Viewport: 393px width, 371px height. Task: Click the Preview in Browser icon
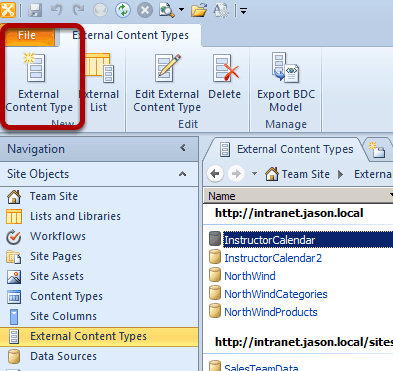point(166,10)
